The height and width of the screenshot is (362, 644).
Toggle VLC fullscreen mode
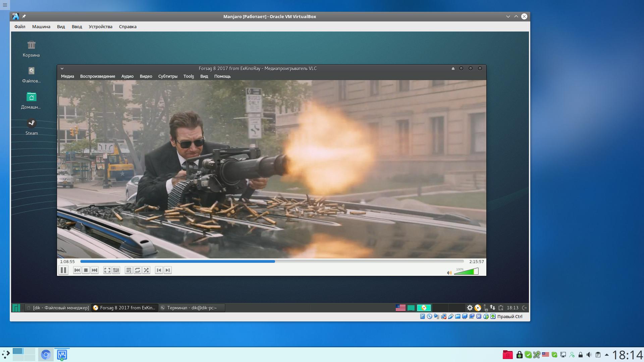tap(107, 270)
